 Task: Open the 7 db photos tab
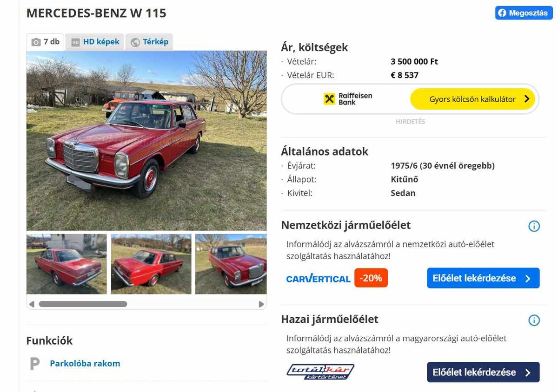pyautogui.click(x=46, y=42)
